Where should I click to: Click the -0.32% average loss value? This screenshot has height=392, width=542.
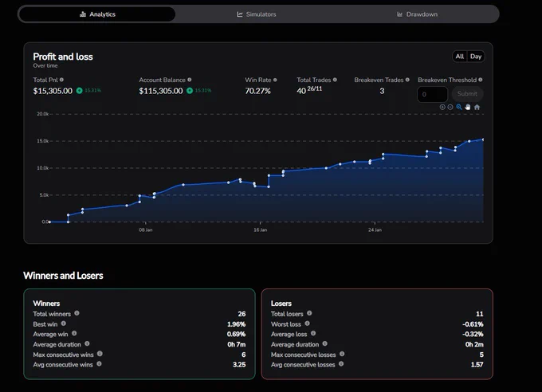(x=473, y=335)
